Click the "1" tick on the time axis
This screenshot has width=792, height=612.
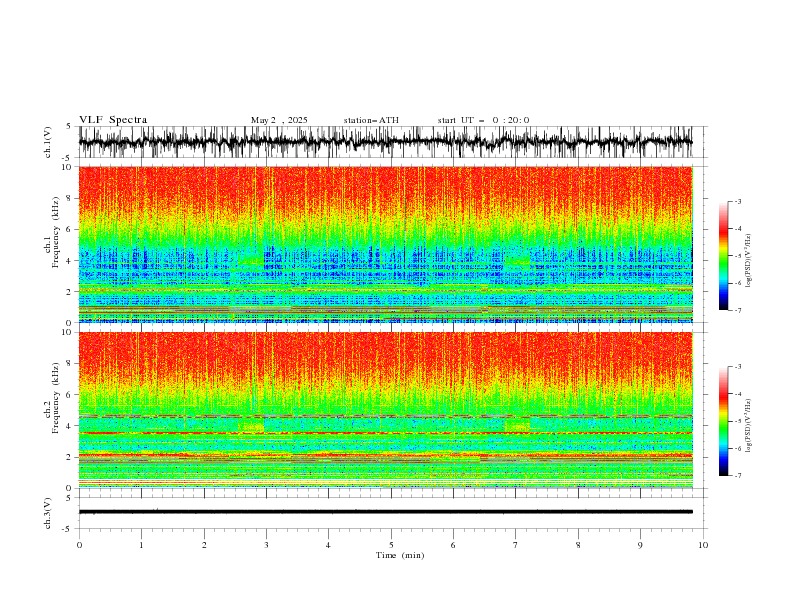pyautogui.click(x=141, y=545)
